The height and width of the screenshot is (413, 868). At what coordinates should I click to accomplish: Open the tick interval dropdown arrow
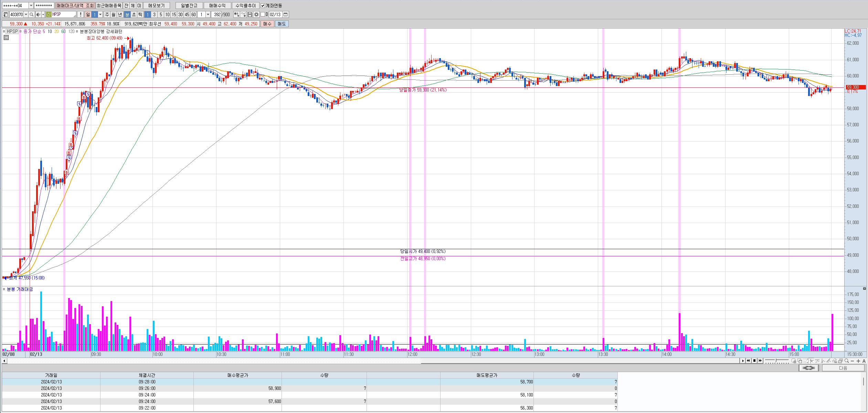208,14
